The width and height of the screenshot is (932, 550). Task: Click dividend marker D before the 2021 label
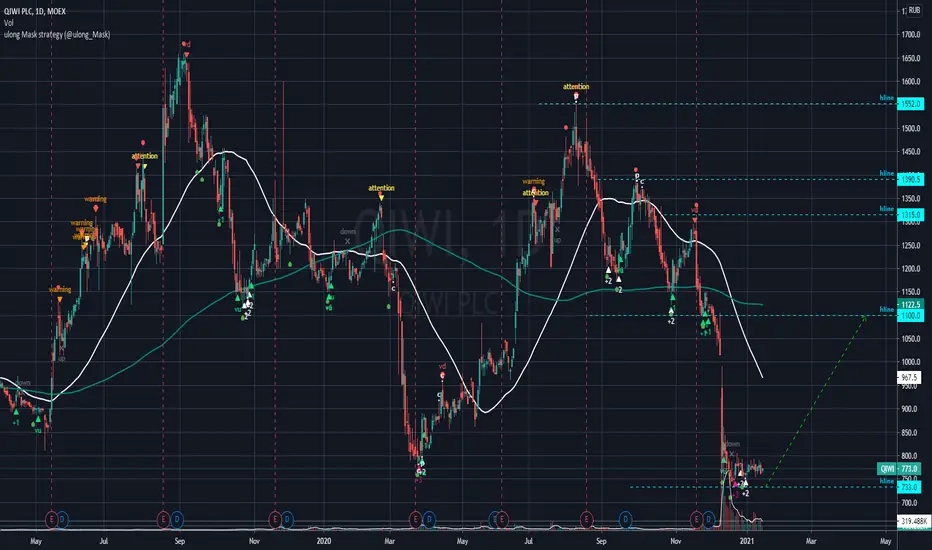(x=709, y=520)
